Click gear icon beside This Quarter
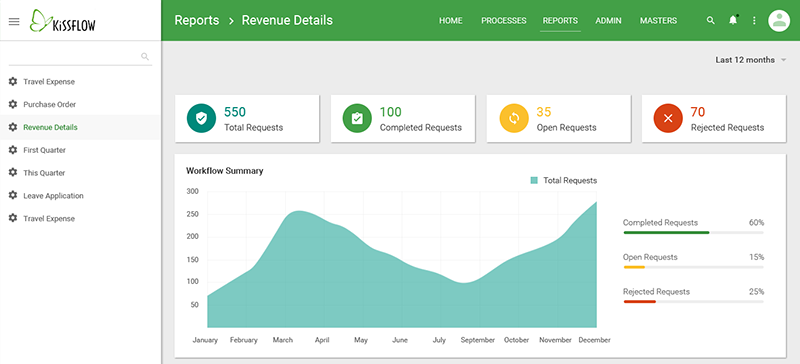800x364 pixels. (x=13, y=173)
